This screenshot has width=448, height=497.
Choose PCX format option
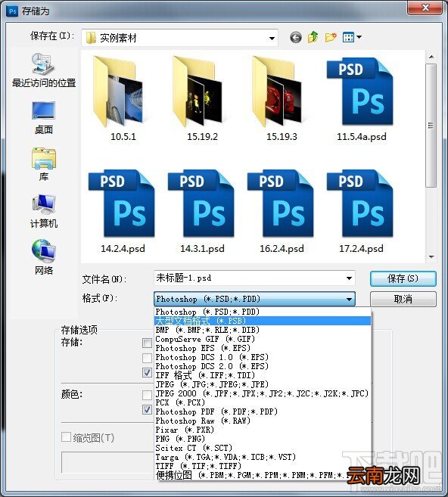[x=263, y=402]
